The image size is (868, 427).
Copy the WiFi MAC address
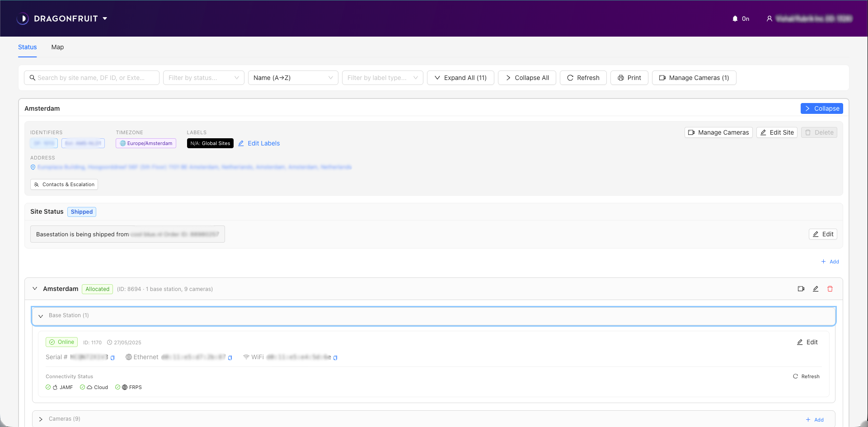point(335,358)
